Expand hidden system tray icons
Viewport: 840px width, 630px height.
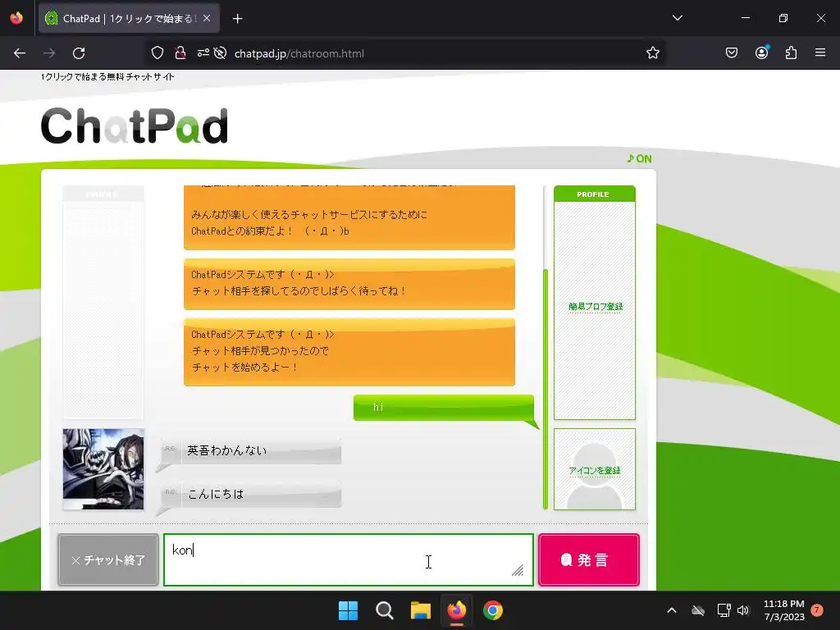(x=671, y=610)
